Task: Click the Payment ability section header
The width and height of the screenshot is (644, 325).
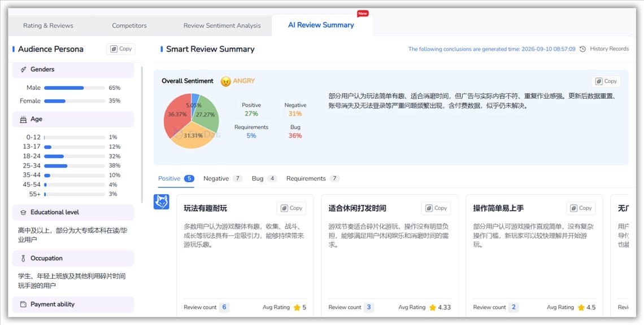Action: point(73,305)
